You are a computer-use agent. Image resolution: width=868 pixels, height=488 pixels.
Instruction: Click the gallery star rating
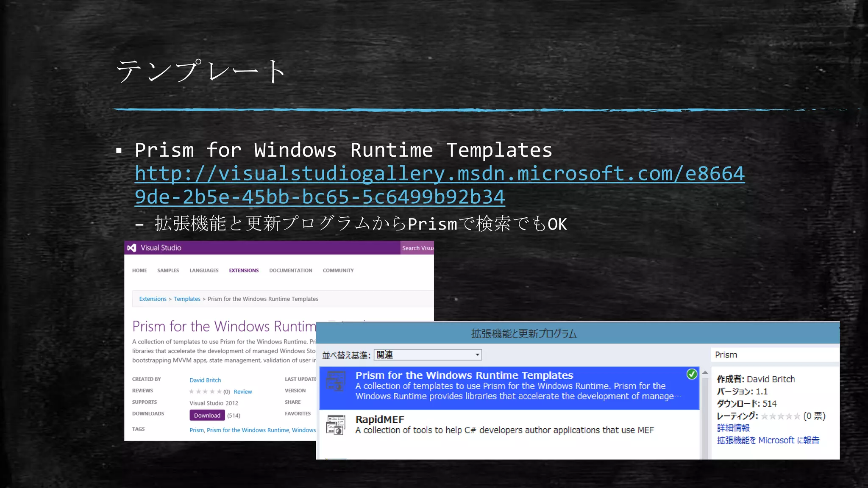pos(205,391)
